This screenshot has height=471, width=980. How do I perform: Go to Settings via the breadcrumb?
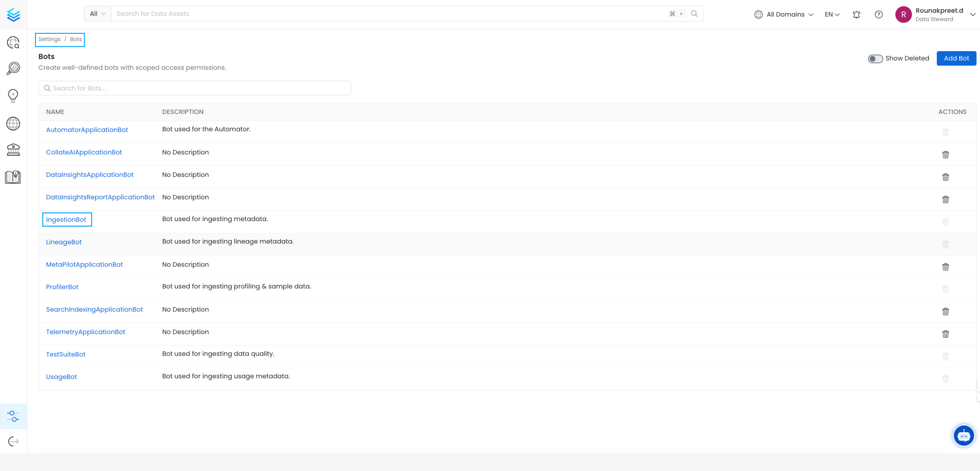(x=49, y=39)
